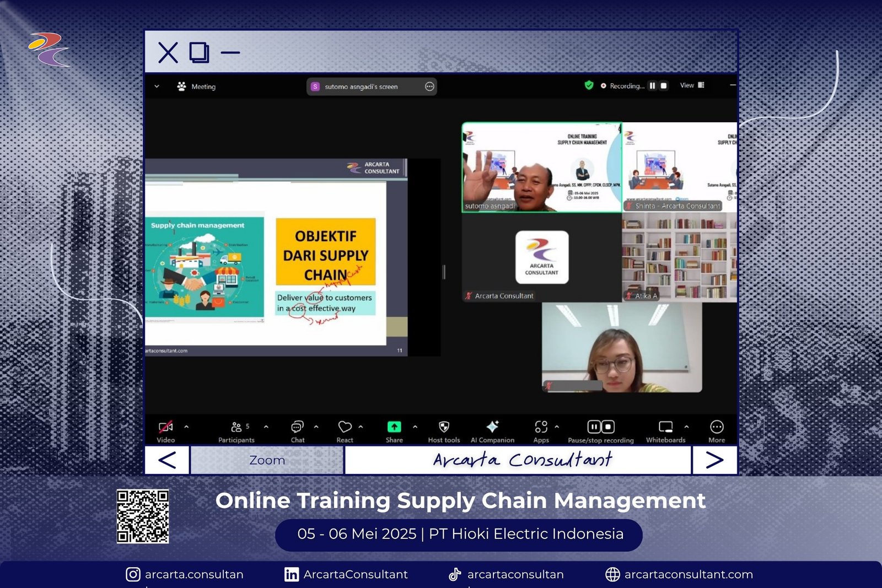Open the Chat panel
The image size is (882, 588).
297,428
